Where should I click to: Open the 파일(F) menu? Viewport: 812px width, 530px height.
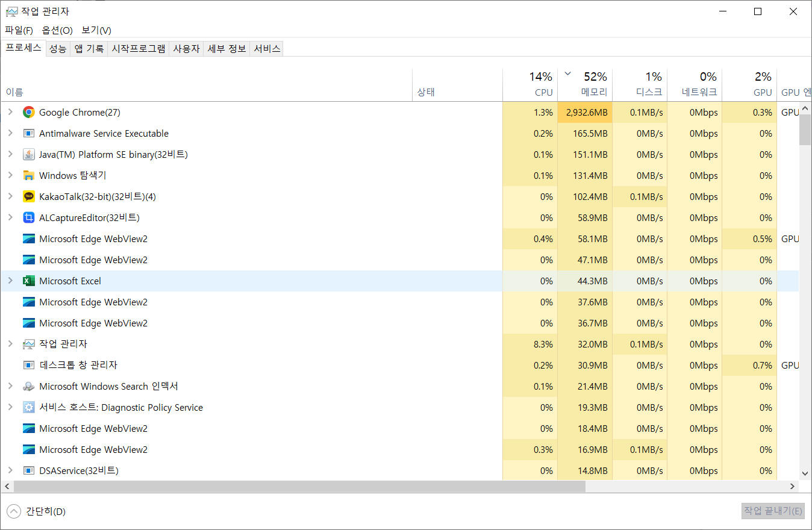tap(19, 30)
